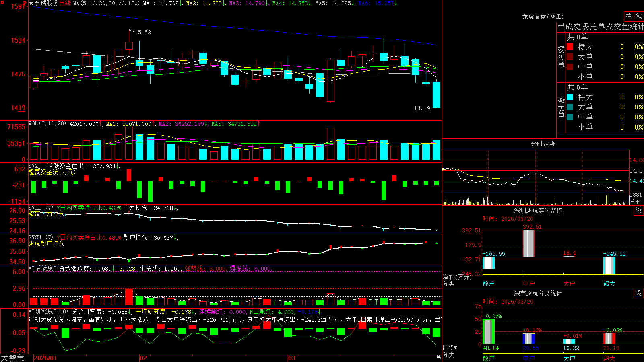Click the 大智慧 logo in bottom-left corner

tap(12, 358)
